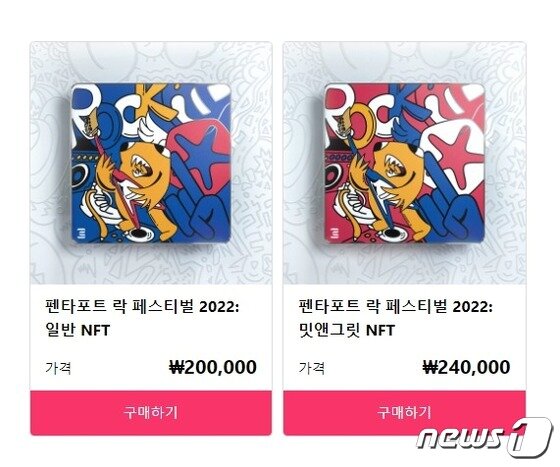Click the orange tiger face in red artwork
Screen dimensions: 560x467
(398, 168)
